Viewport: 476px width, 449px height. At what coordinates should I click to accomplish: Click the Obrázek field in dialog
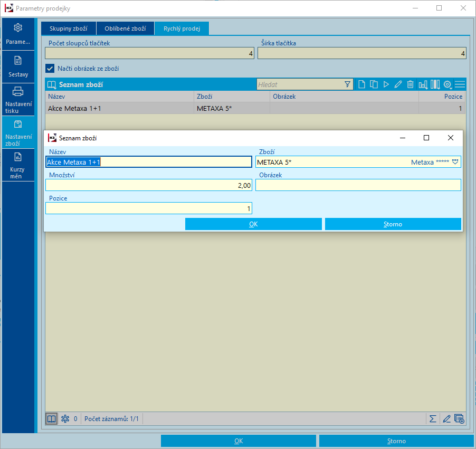tap(358, 185)
